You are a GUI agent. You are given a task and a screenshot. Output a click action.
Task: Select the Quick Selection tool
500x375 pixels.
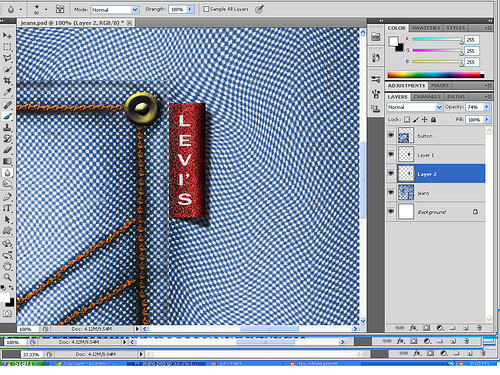(7, 69)
